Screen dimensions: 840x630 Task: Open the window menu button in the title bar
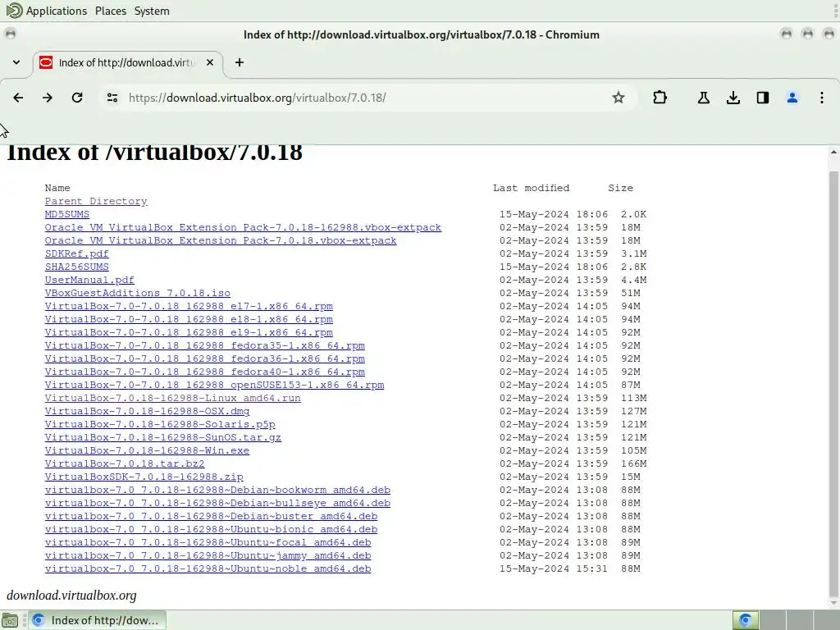click(x=10, y=34)
